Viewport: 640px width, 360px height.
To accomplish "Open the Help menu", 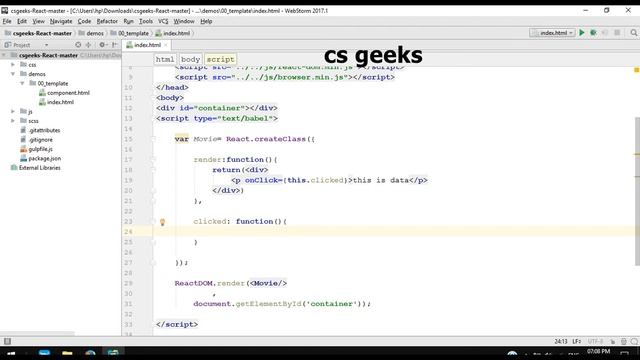I will coord(206,21).
